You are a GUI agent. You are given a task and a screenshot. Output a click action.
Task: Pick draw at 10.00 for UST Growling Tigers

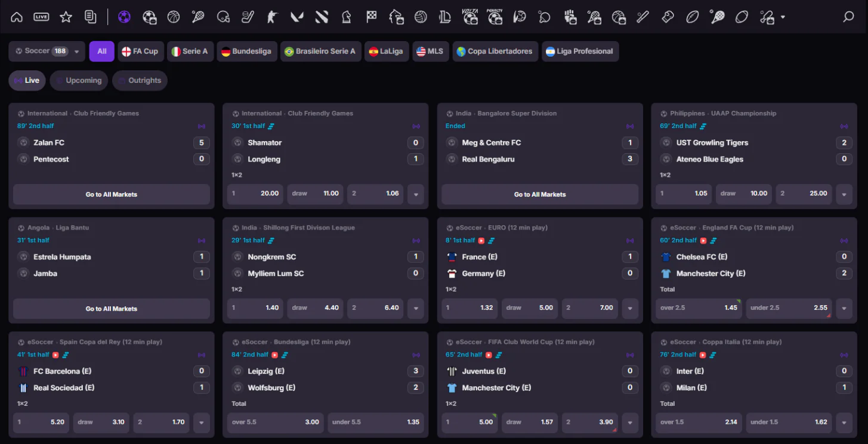(x=744, y=194)
